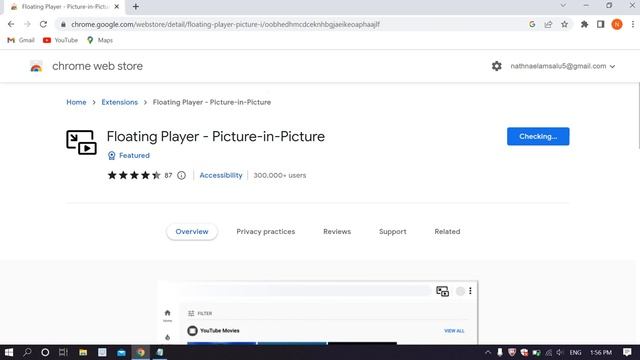The image size is (640, 360).
Task: Open the Accessibility category link
Action: (221, 175)
